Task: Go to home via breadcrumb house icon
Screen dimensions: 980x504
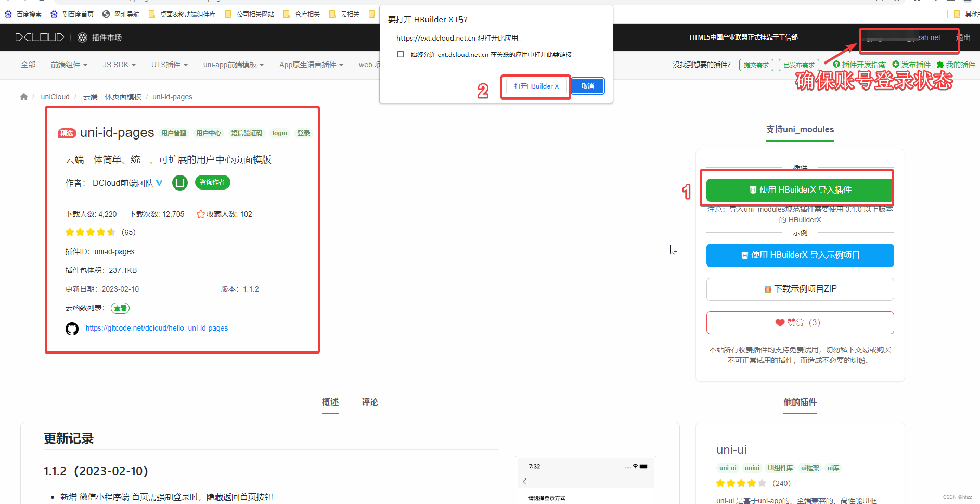Action: pyautogui.click(x=24, y=97)
